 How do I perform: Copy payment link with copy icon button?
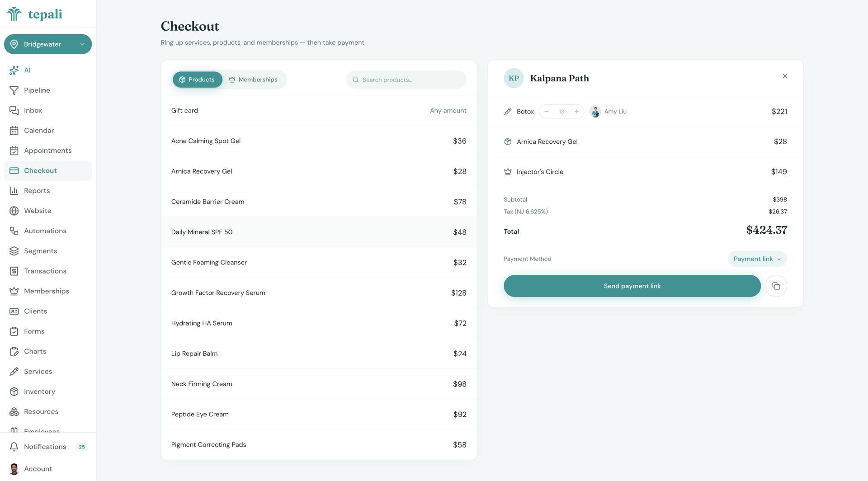776,286
